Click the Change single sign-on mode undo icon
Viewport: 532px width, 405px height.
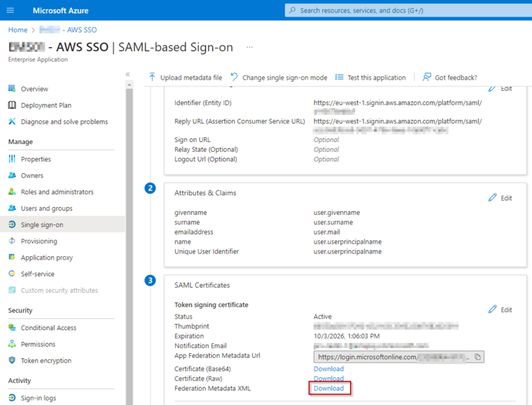click(234, 78)
